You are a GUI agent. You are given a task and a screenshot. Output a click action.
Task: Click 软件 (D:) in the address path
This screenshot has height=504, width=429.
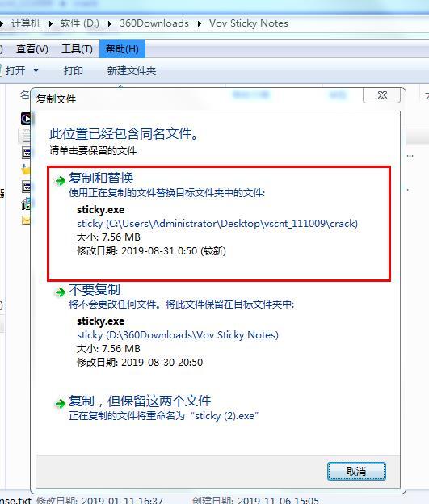79,23
